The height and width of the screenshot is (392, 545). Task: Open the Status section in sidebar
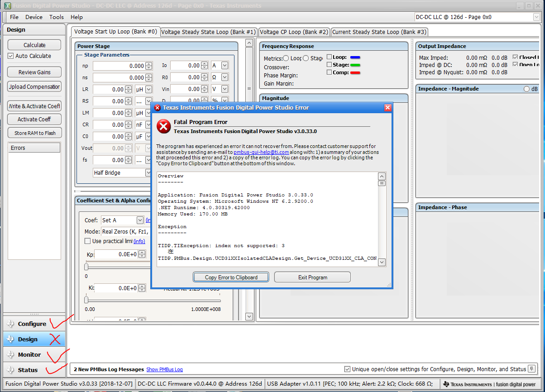click(x=34, y=370)
